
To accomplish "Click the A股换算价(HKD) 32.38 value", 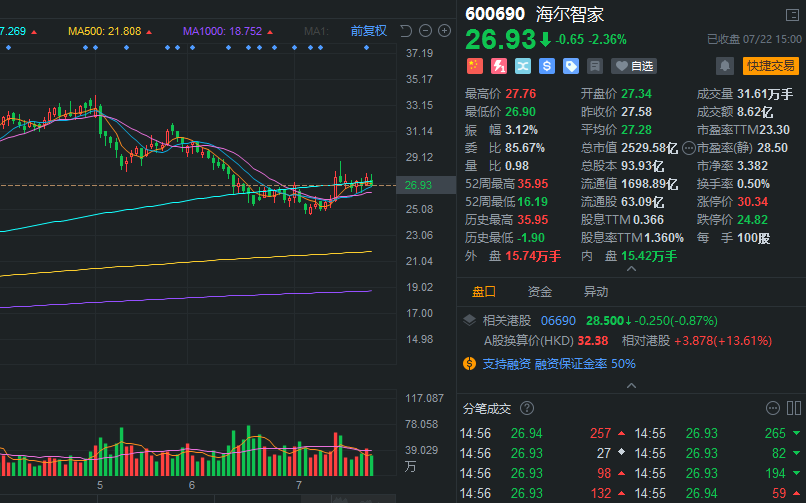I will (593, 341).
